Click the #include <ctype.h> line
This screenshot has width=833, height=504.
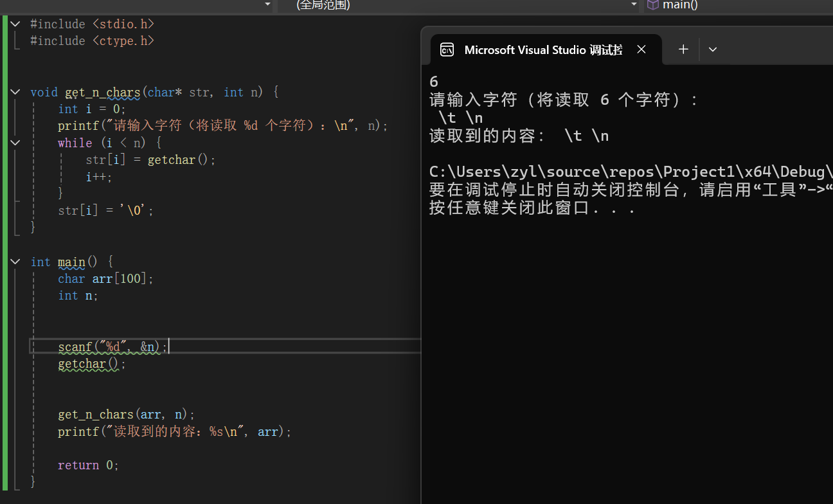(93, 40)
